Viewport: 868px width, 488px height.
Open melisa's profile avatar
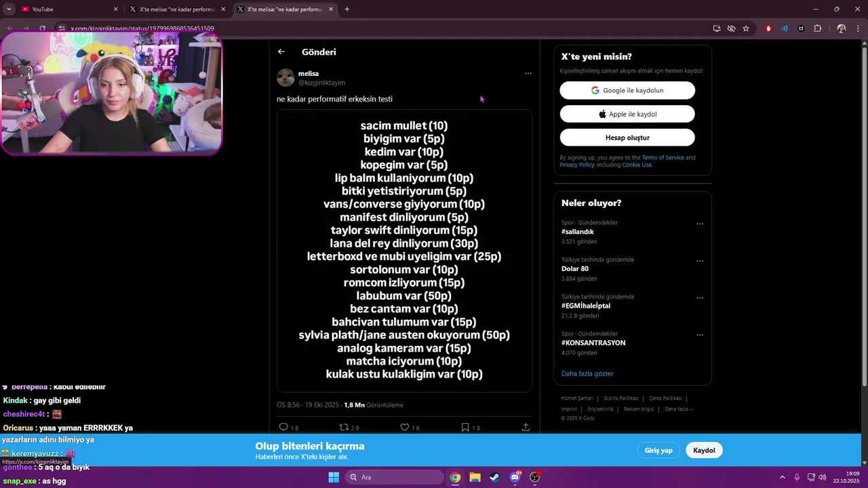coord(285,78)
